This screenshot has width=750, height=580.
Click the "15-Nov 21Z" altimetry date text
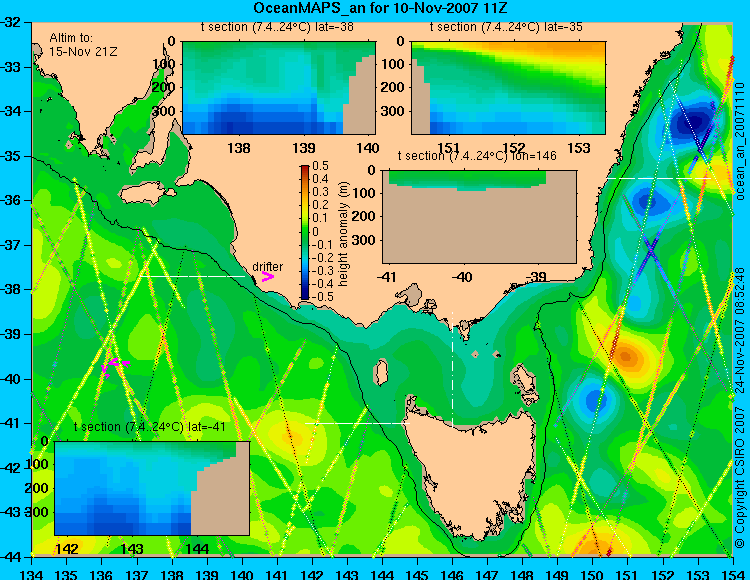click(x=83, y=51)
